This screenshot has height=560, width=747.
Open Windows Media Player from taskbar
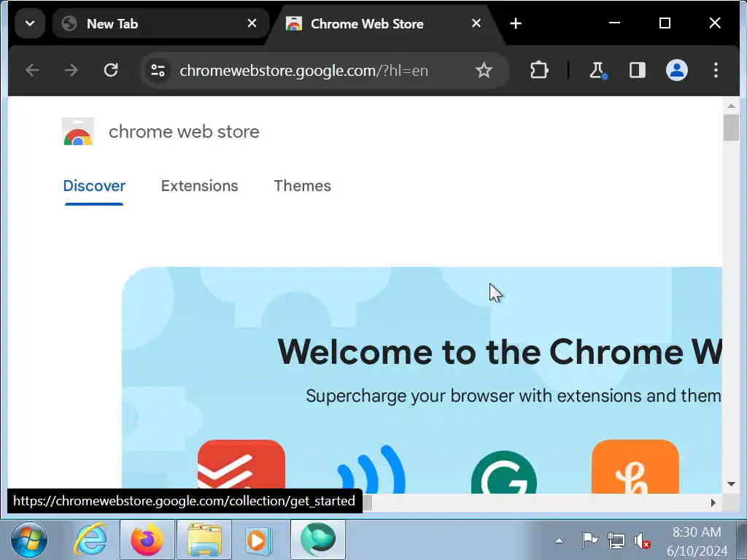point(260,540)
